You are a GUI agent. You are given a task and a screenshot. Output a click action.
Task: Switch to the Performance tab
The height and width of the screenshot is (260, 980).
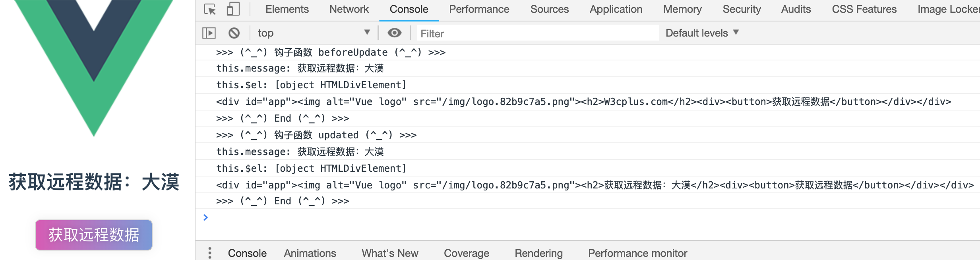point(479,9)
